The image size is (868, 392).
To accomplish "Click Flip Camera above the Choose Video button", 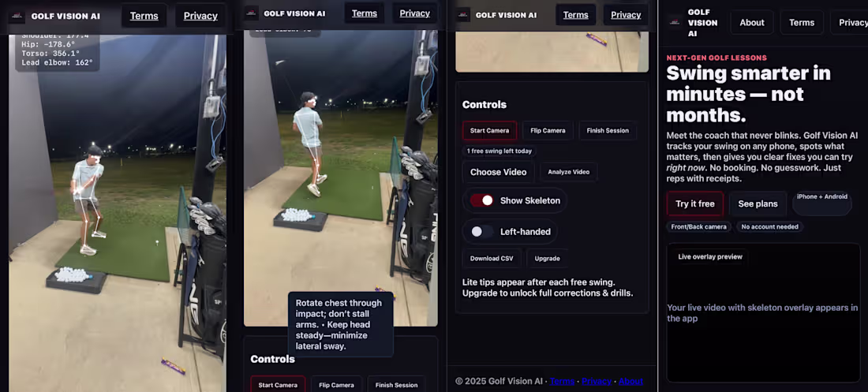I will click(x=548, y=131).
